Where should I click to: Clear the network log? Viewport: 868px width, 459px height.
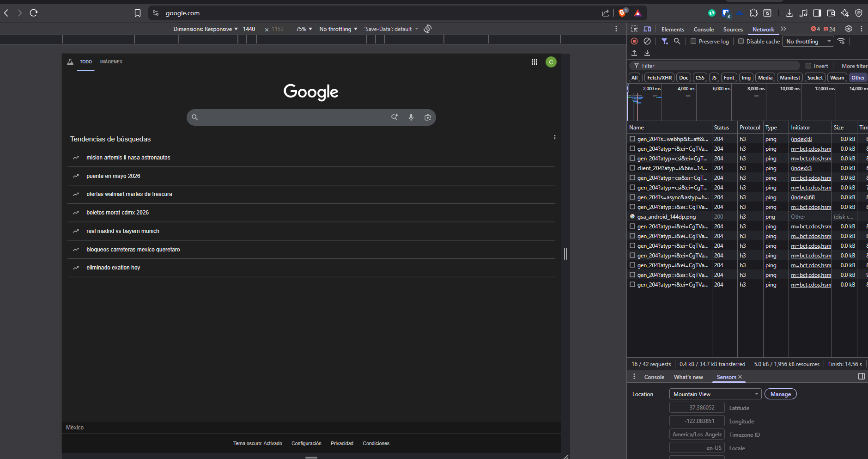pos(647,41)
